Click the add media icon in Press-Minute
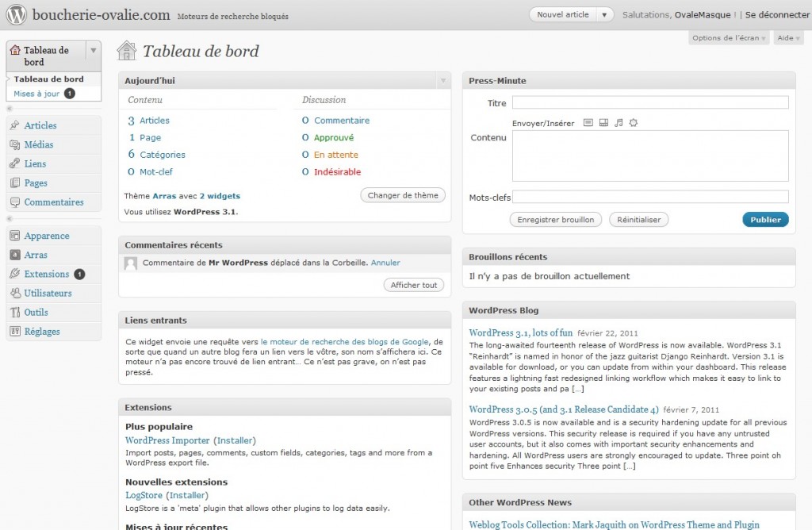 633,123
